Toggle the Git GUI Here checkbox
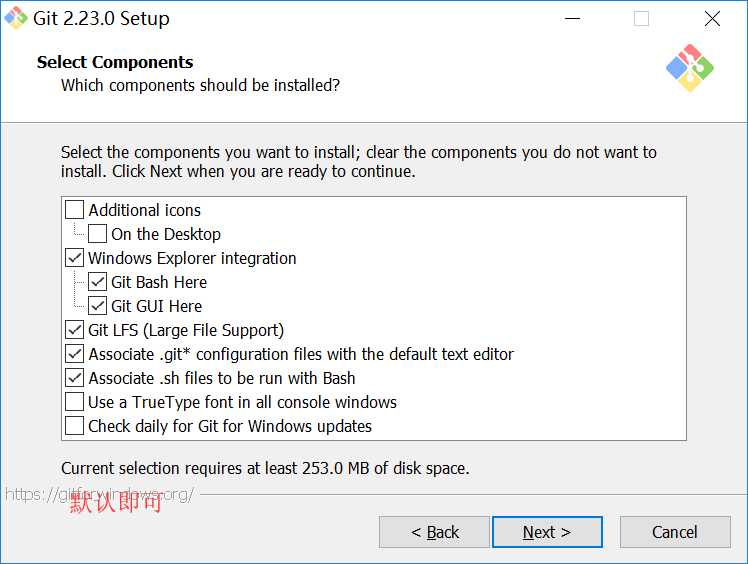 point(97,306)
